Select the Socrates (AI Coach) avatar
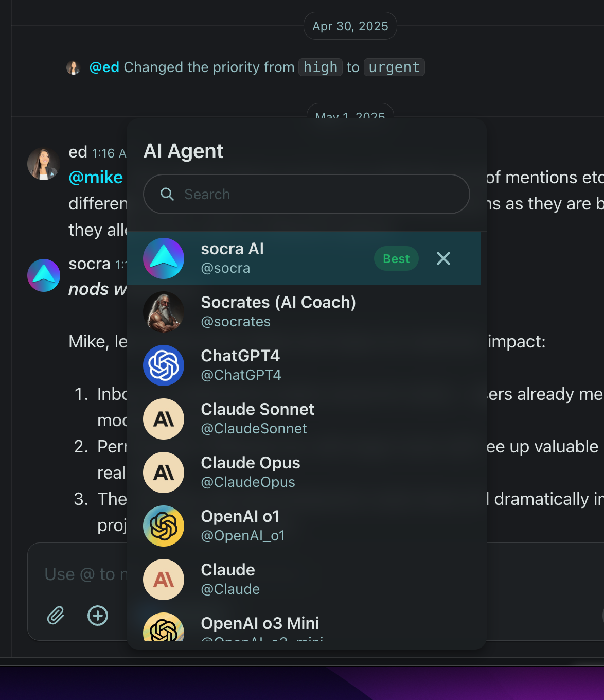This screenshot has width=604, height=700. 164,312
